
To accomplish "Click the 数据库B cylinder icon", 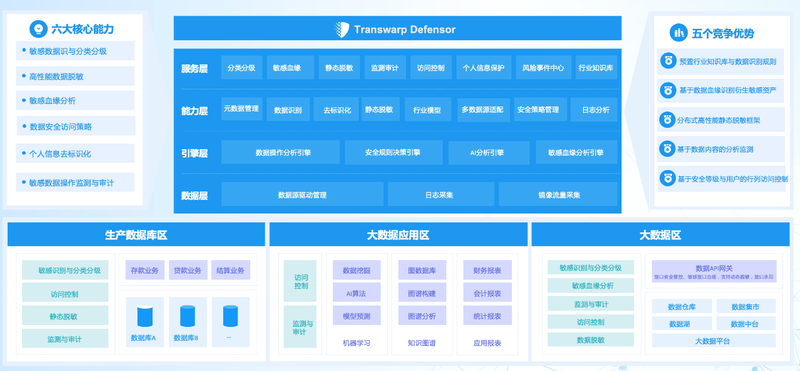I will tap(188, 316).
